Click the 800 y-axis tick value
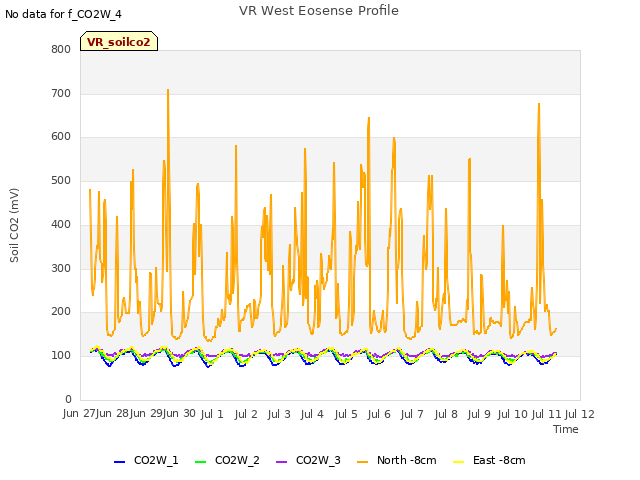640x480 pixels. [61, 49]
